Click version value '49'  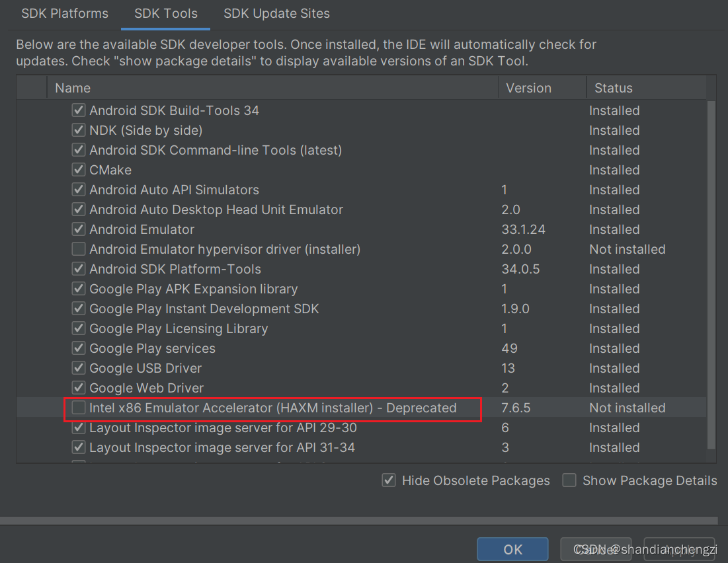tap(509, 348)
